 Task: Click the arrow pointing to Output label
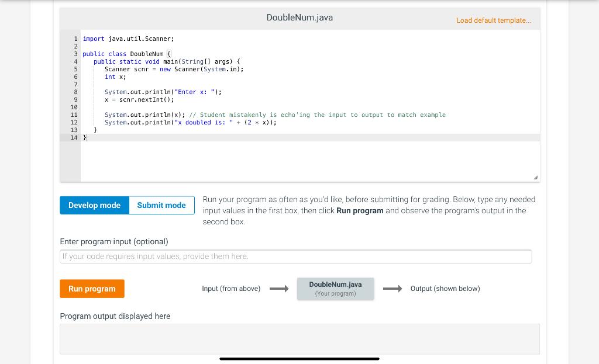tap(393, 289)
